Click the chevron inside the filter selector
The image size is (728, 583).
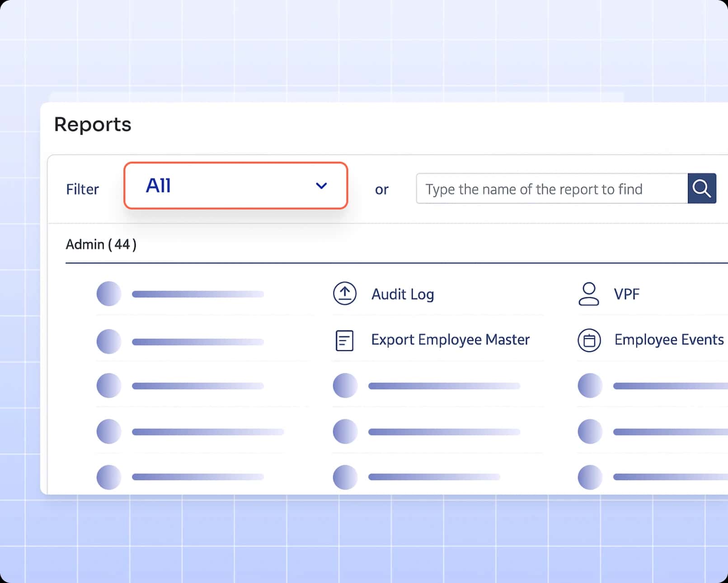[x=321, y=186]
